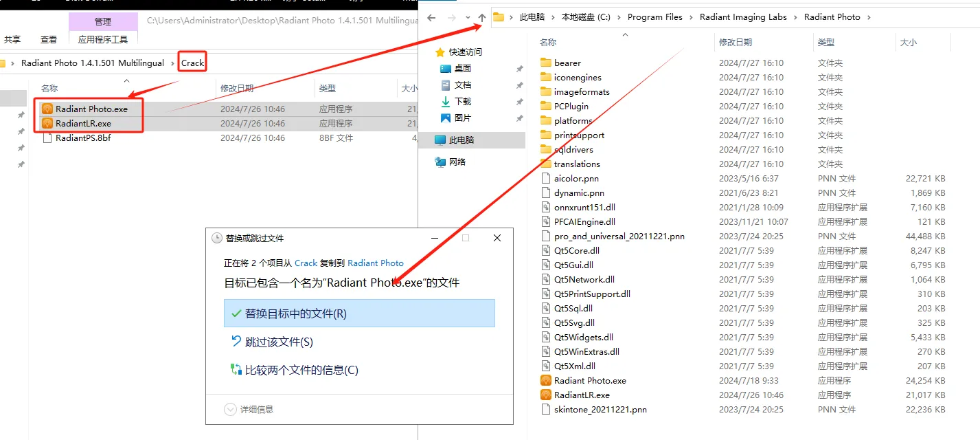Click the RadiantPS.8bf file icon

[47, 137]
